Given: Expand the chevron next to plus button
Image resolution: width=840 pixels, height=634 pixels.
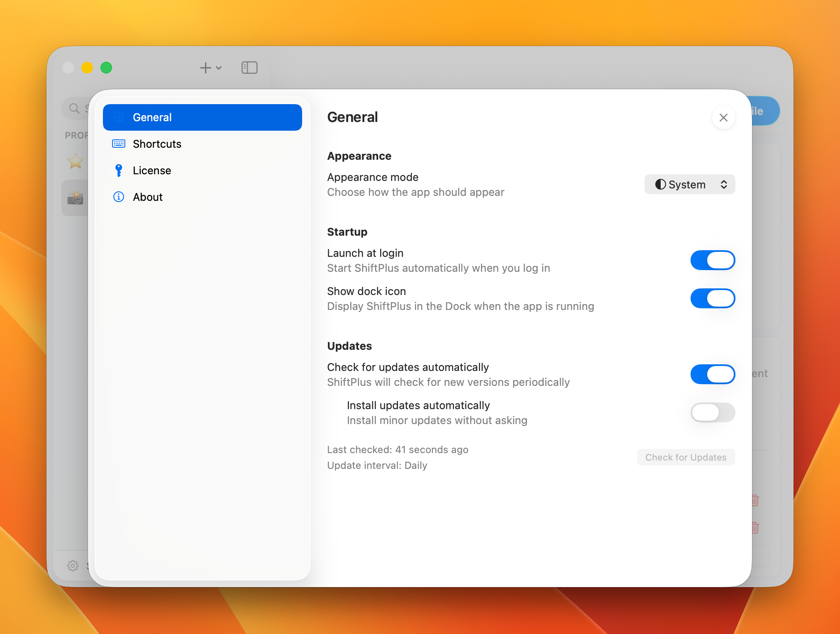Looking at the screenshot, I should click(219, 68).
